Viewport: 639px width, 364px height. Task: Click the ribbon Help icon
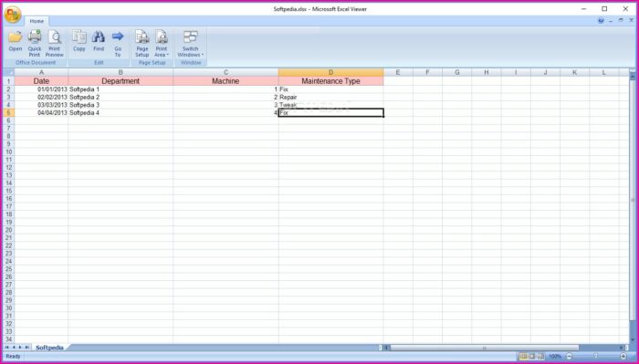click(601, 20)
